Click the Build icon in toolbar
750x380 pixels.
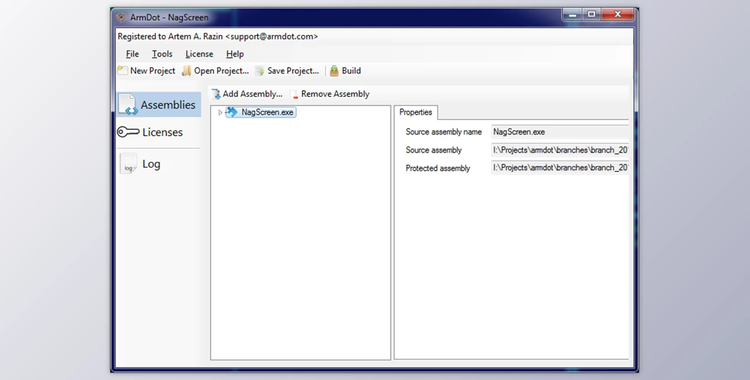334,71
